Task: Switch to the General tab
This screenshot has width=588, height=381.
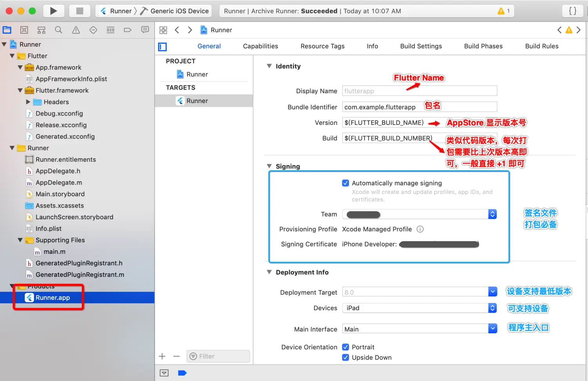Action: tap(209, 46)
